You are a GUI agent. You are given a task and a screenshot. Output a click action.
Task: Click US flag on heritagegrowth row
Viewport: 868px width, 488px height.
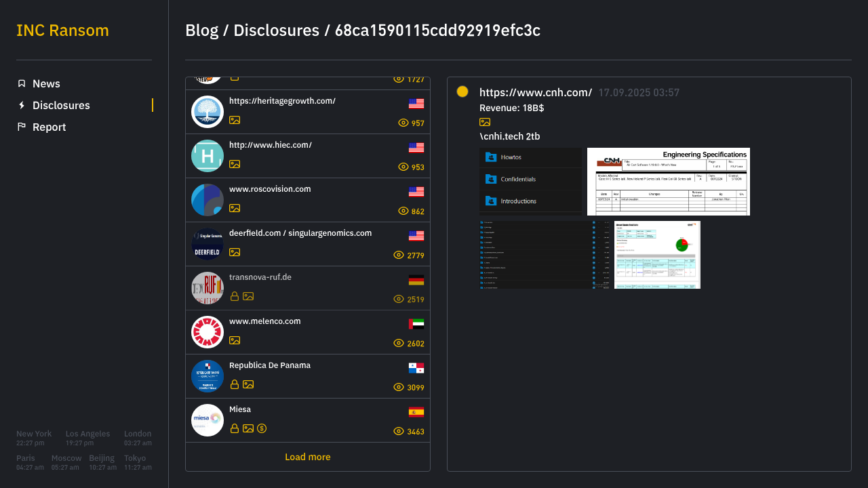point(416,104)
